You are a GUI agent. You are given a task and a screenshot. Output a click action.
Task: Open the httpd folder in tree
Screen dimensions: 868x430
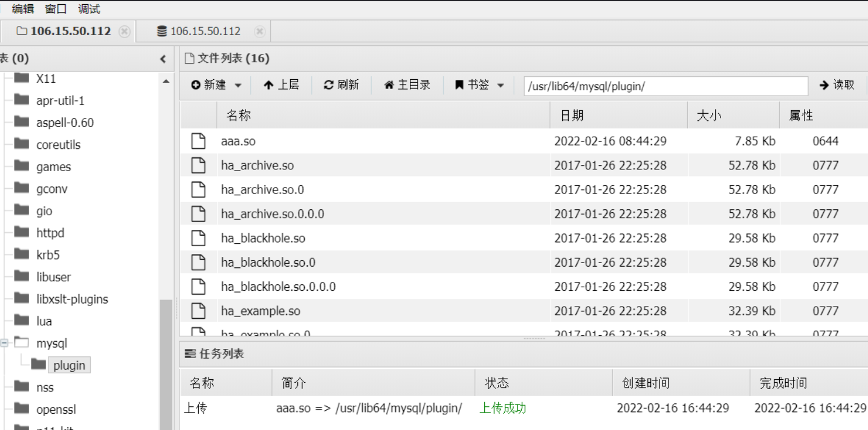[50, 233]
